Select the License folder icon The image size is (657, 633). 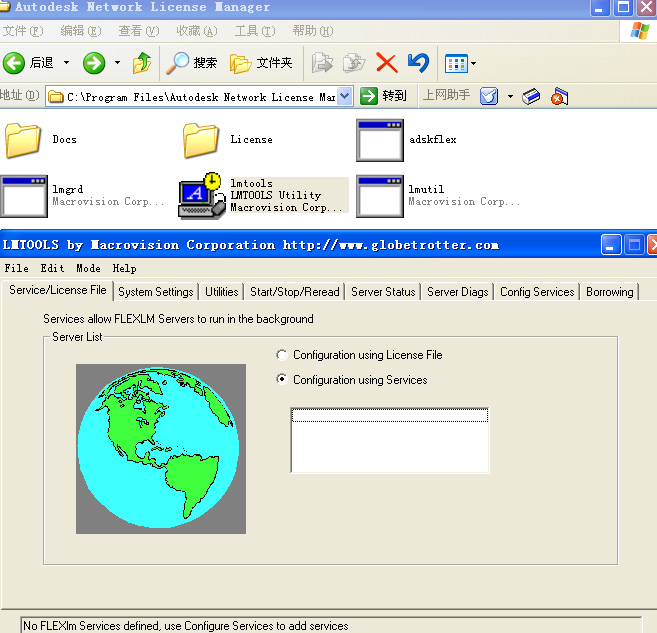(x=201, y=140)
